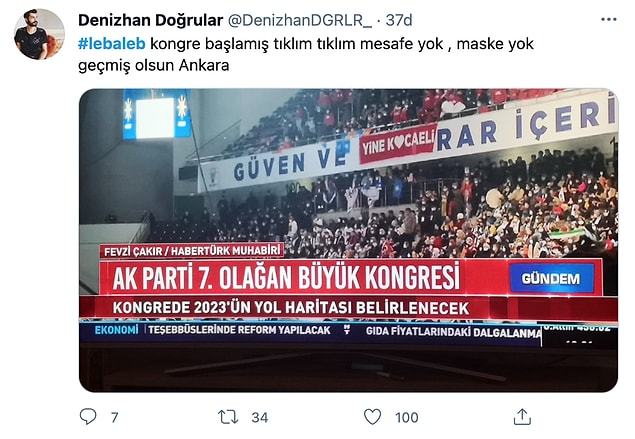The height and width of the screenshot is (439, 635).
Task: Click the KONGREDE 2023'ÜN YOL HARİTASI subtitle
Action: tap(291, 308)
